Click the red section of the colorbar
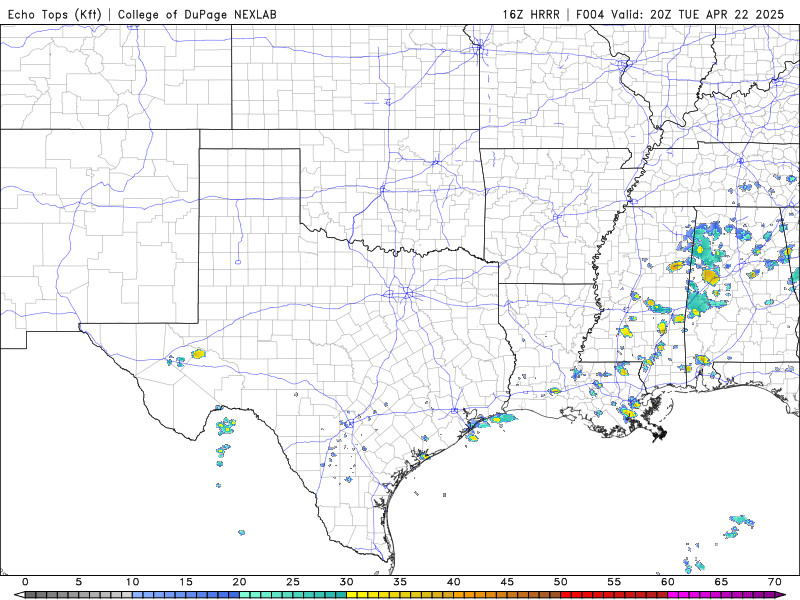Image resolution: width=800 pixels, height=600 pixels. (614, 595)
